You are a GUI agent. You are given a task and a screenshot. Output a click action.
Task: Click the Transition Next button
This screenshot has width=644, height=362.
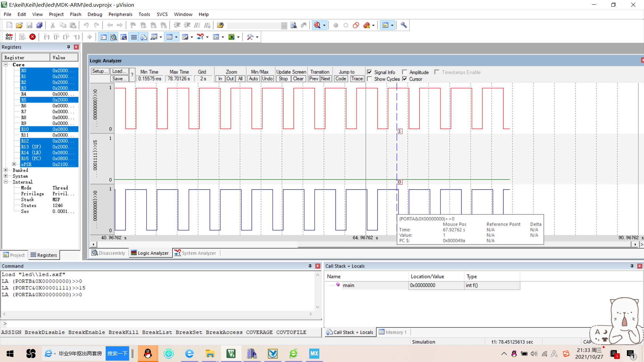[x=326, y=79]
